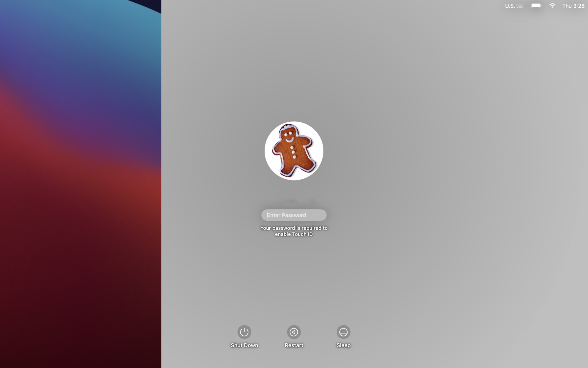Viewport: 588px width, 368px height.
Task: Click the "Enter Password" placeholder text
Action: click(286, 215)
